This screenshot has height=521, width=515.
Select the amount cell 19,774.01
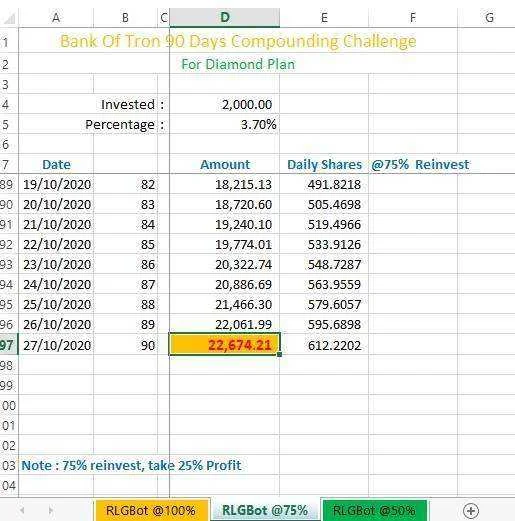pos(225,244)
